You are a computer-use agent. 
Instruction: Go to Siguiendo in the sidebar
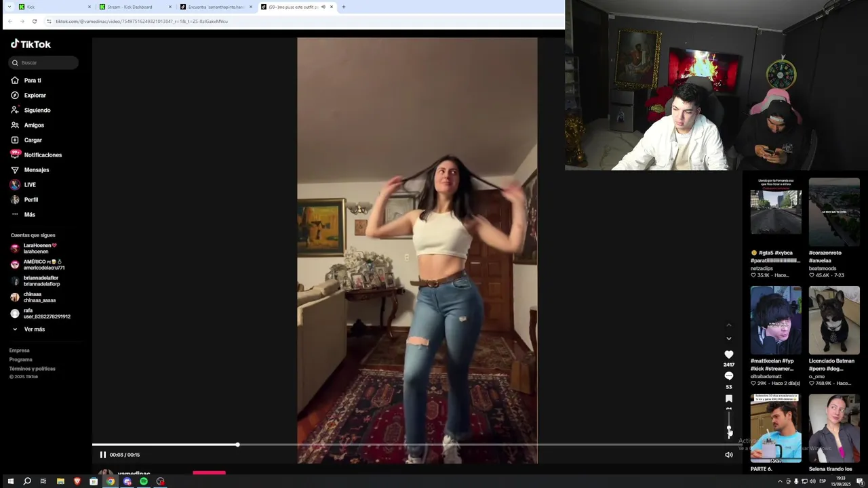click(37, 110)
